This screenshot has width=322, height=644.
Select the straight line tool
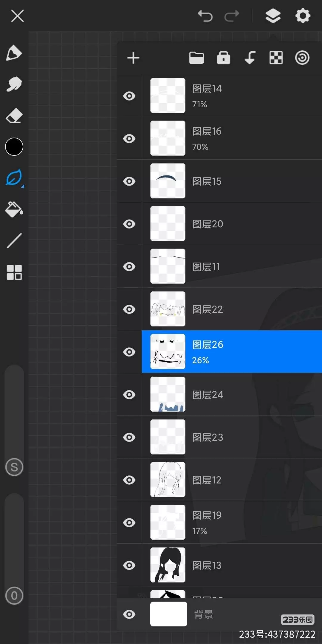tap(14, 241)
